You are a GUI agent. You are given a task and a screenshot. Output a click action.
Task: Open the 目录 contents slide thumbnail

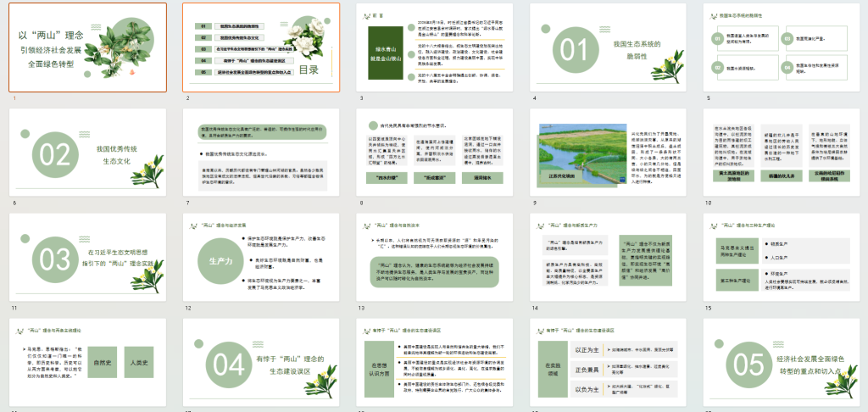pos(261,47)
